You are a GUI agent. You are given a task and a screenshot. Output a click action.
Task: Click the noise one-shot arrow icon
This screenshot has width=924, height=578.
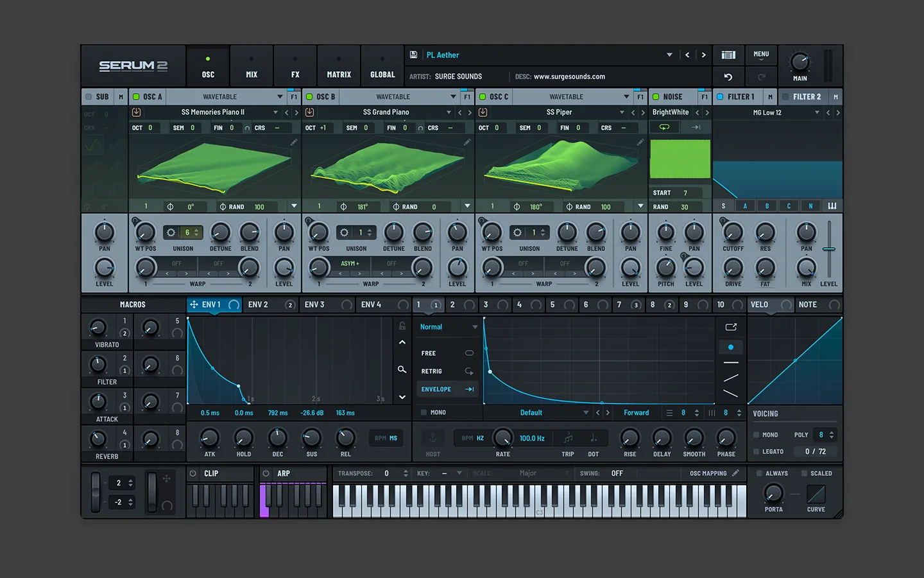click(696, 127)
